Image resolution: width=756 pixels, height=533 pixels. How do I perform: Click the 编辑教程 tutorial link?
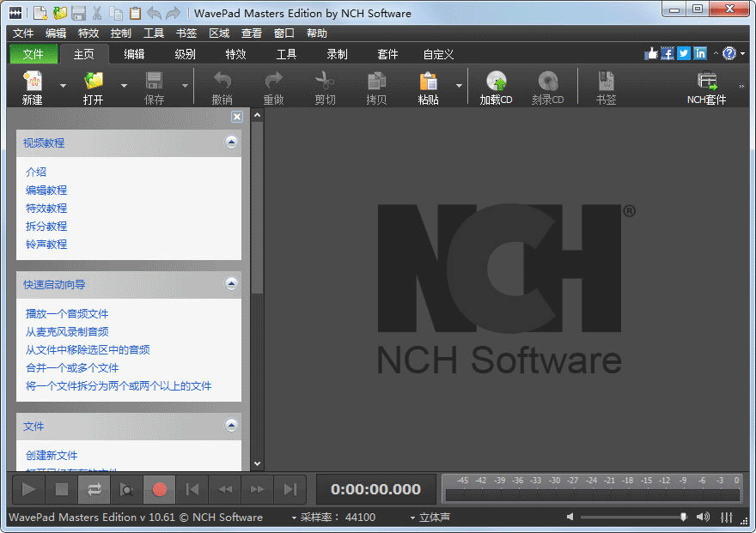46,191
